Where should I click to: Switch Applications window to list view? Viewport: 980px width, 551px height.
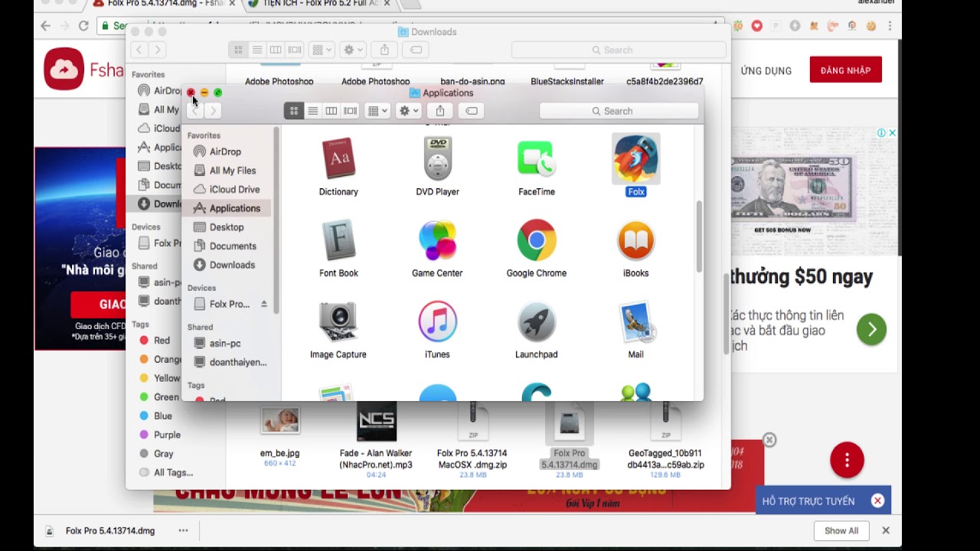(312, 111)
